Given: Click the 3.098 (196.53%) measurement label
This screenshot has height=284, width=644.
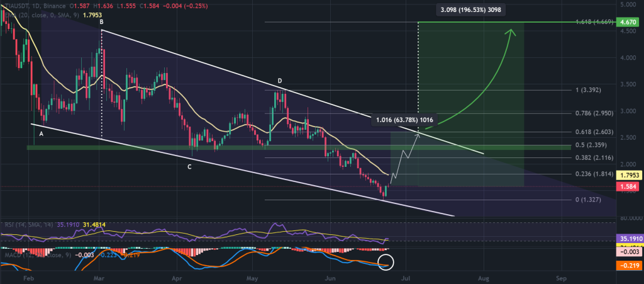Looking at the screenshot, I should coord(471,9).
